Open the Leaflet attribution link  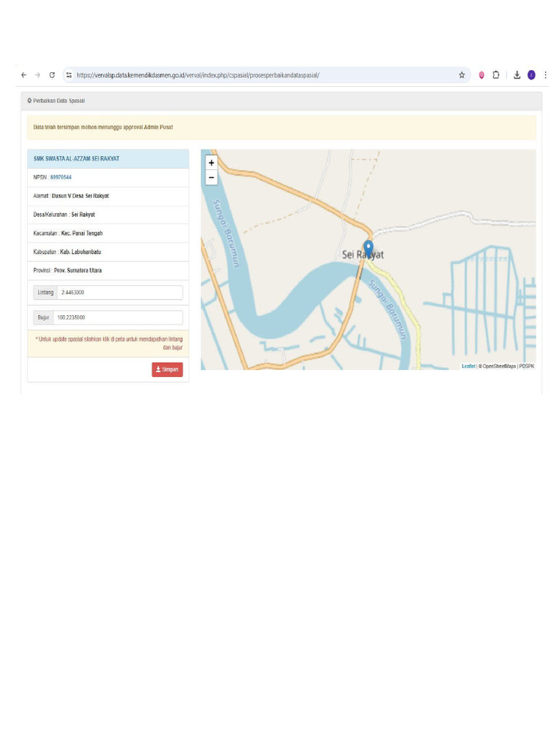coord(468,366)
